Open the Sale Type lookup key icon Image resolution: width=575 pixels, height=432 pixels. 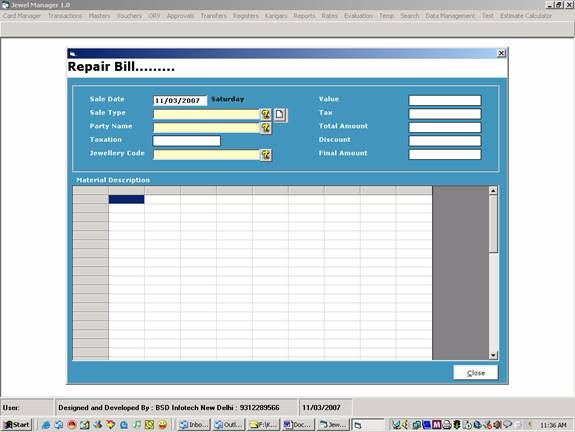(x=266, y=114)
